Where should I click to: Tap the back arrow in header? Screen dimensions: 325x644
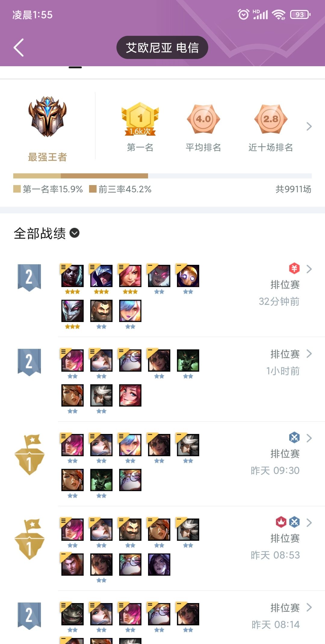tap(19, 48)
